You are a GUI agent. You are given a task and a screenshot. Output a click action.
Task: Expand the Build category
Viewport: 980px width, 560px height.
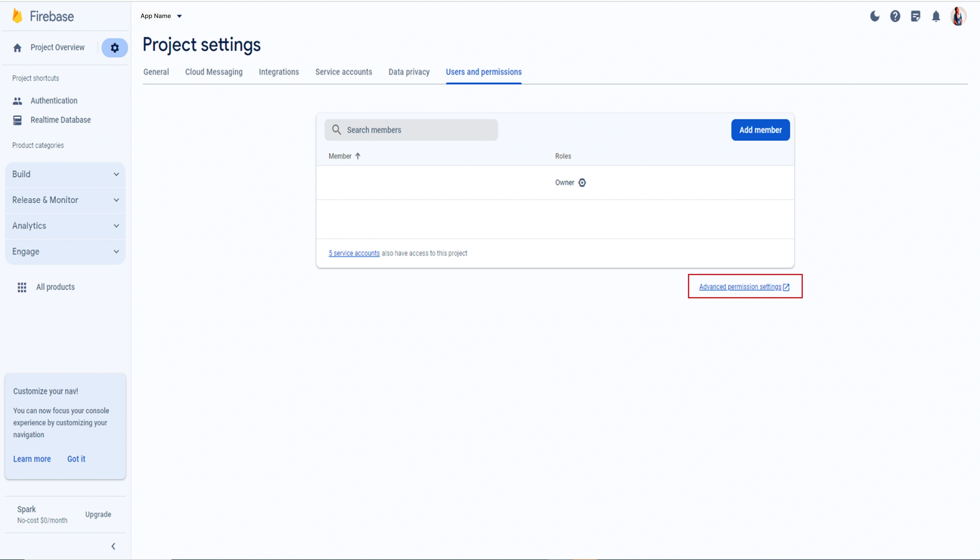65,174
